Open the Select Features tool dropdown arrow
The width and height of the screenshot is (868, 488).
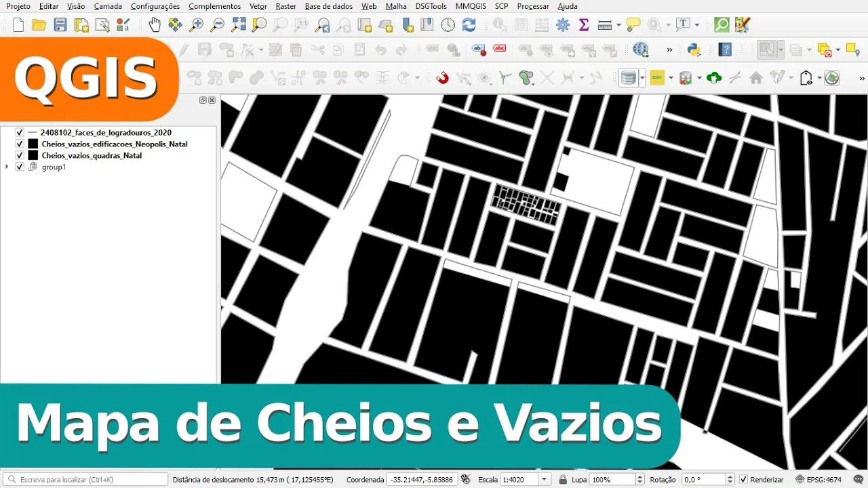point(781,49)
